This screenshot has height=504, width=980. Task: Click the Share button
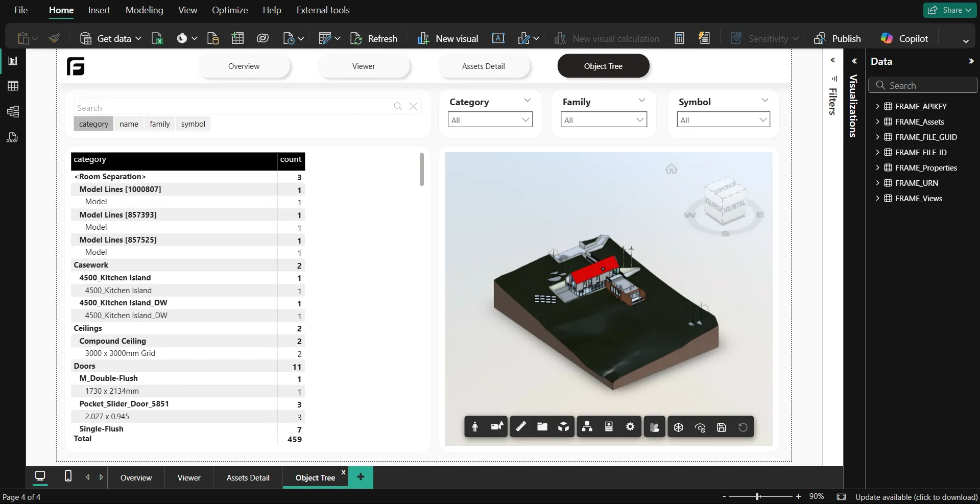click(949, 10)
